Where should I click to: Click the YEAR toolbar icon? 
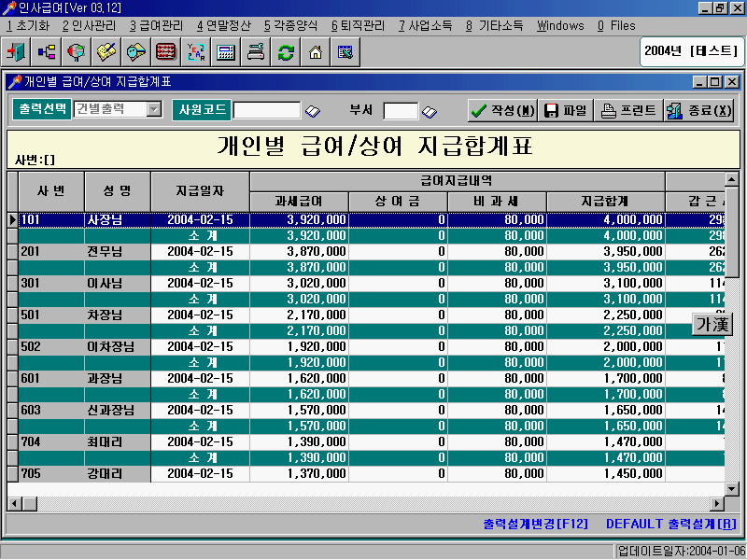coord(196,52)
